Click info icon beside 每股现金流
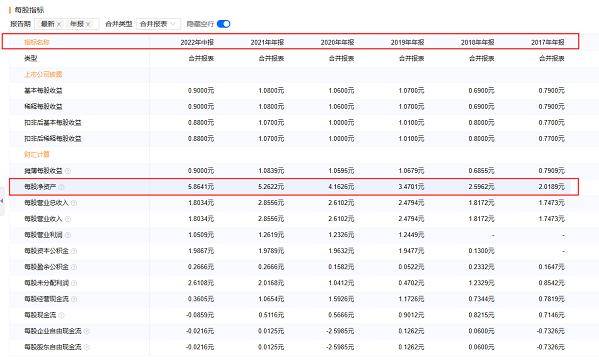This screenshot has width=599, height=360. (x=62, y=315)
